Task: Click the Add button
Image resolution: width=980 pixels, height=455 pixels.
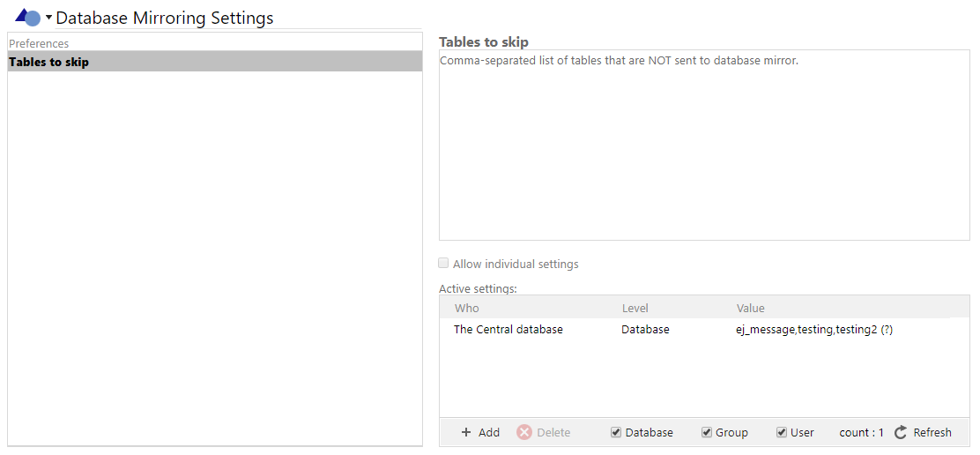Action: point(480,432)
